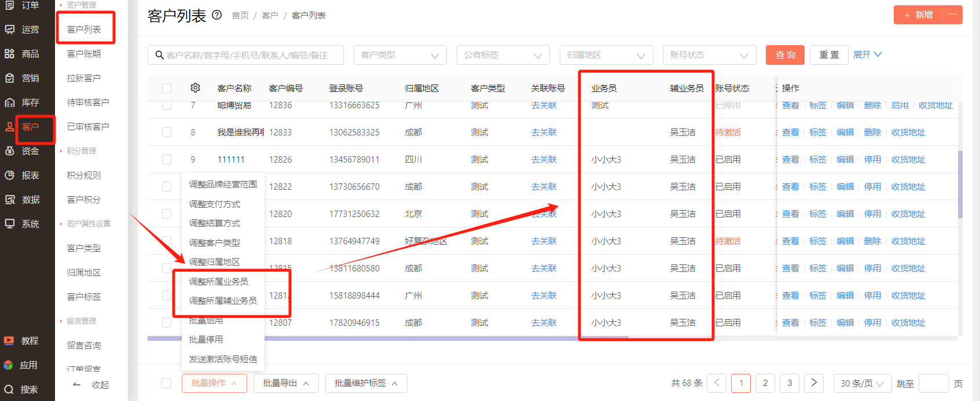This screenshot has height=401, width=980.
Task: Toggle the footer select-all checkbox beside 批量操作
Action: coord(167,383)
